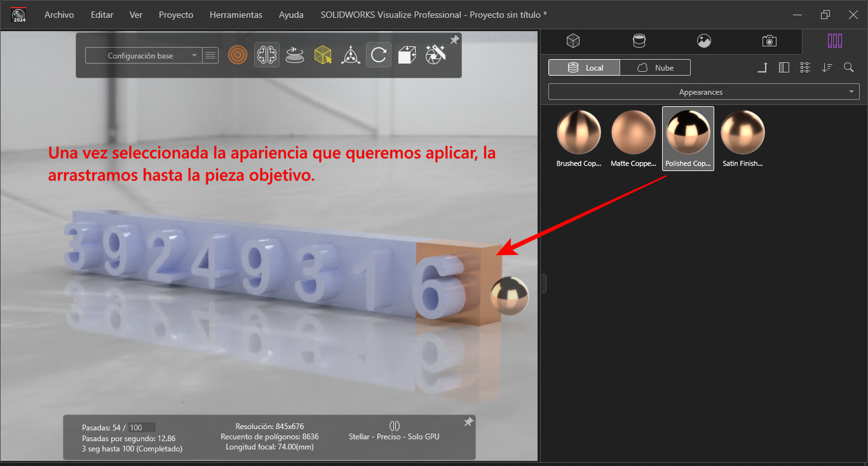Viewport: 868px width, 466px height.
Task: Open the Herramientas menu
Action: tap(236, 15)
